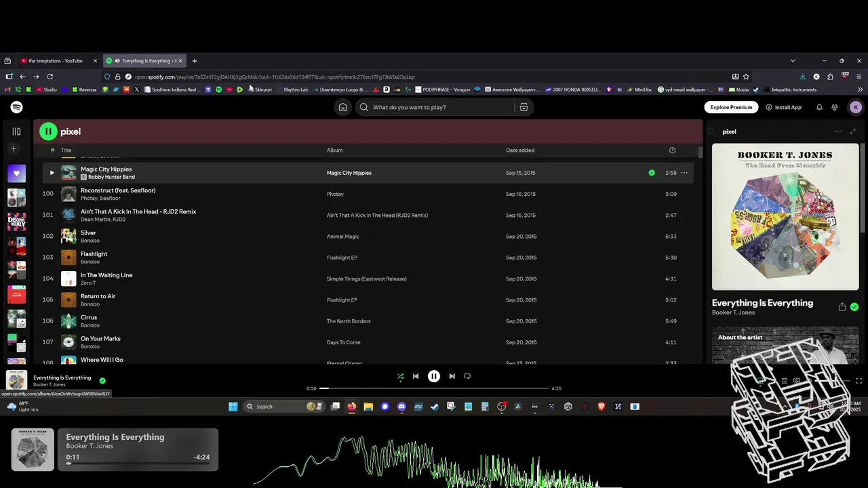Open Booker T. Jones album cover
The image size is (868, 488).
pyautogui.click(x=785, y=217)
